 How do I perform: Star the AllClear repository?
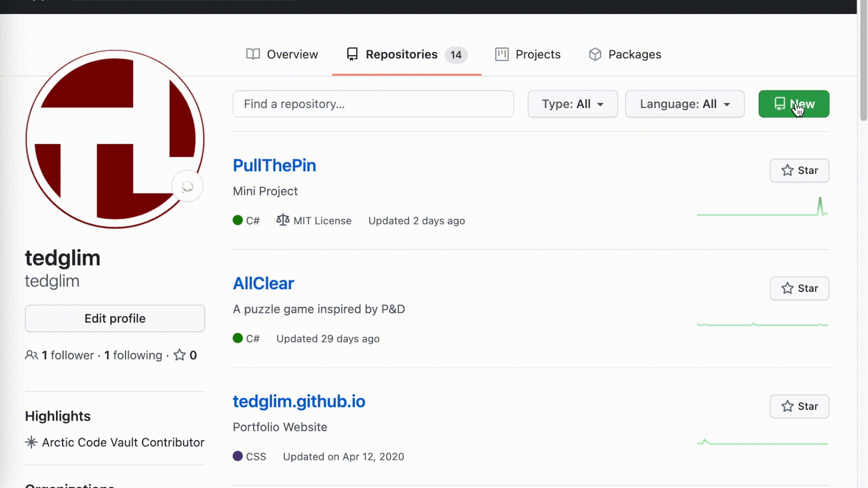click(x=799, y=288)
